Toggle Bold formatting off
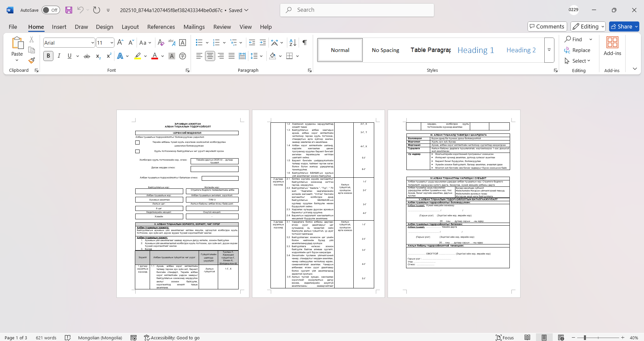The image size is (644, 341). click(48, 56)
